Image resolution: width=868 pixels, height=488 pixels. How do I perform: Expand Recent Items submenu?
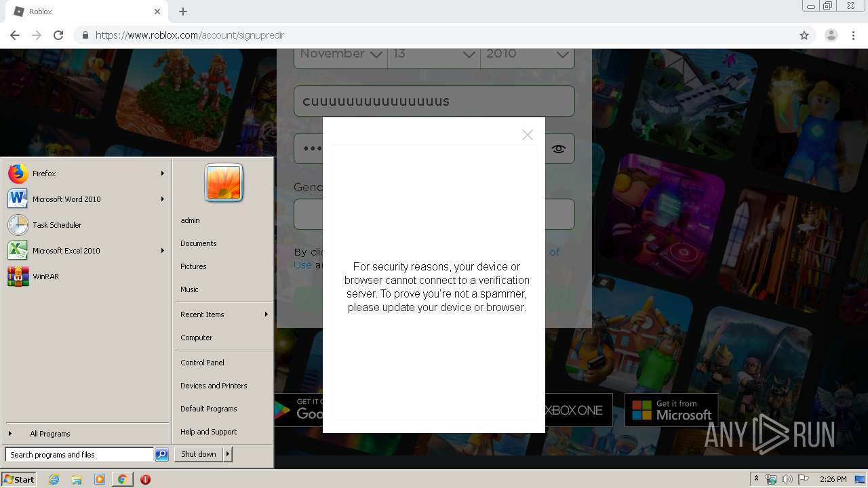(224, 314)
